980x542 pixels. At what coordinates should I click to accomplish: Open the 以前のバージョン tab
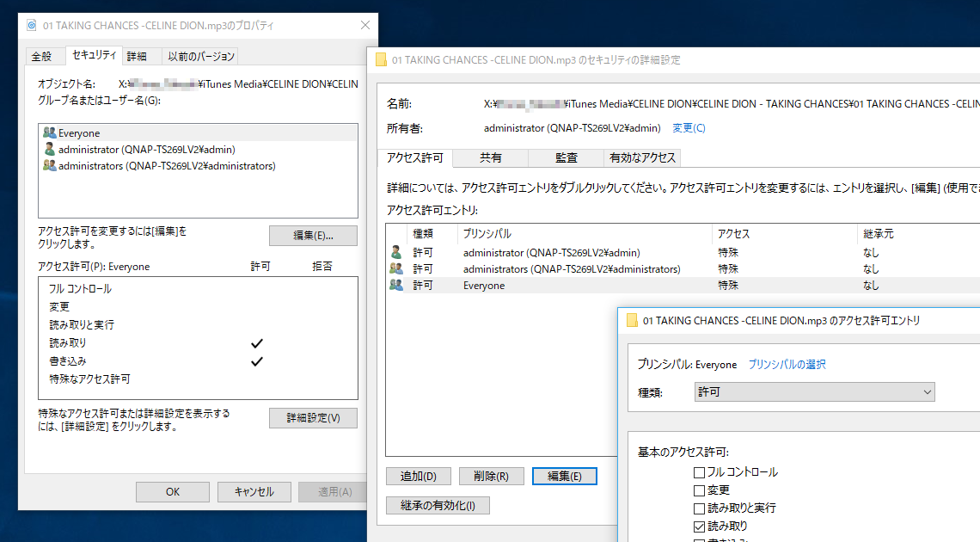200,56
